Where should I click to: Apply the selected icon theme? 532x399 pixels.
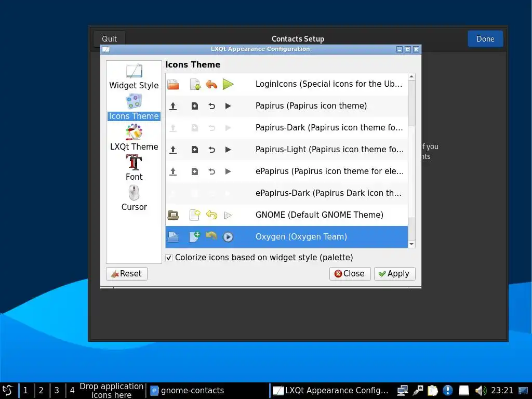[x=395, y=274]
